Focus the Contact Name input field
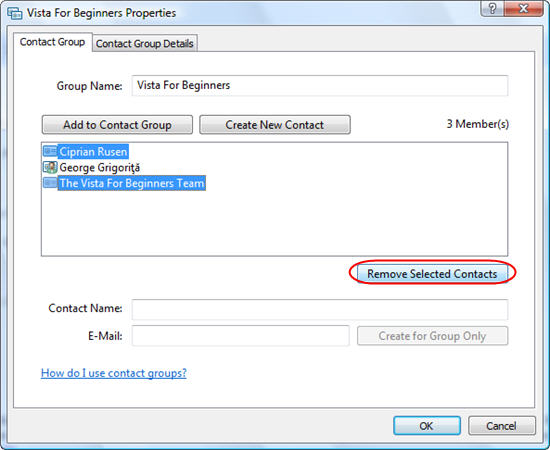The height and width of the screenshot is (450, 550). [x=320, y=309]
